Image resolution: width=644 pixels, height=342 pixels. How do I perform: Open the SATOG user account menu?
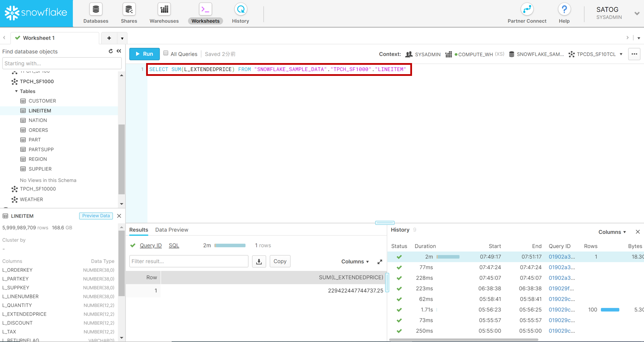pos(618,14)
